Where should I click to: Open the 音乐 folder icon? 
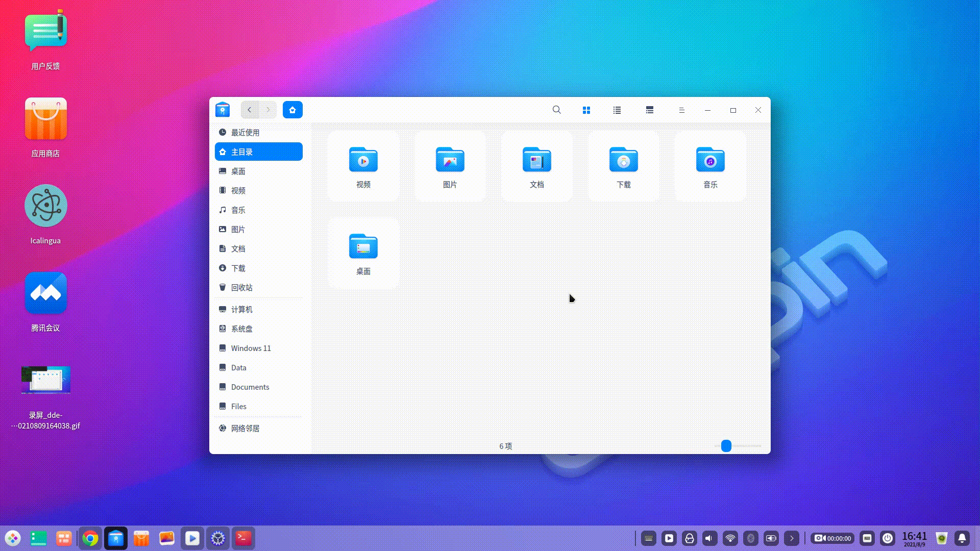point(710,160)
